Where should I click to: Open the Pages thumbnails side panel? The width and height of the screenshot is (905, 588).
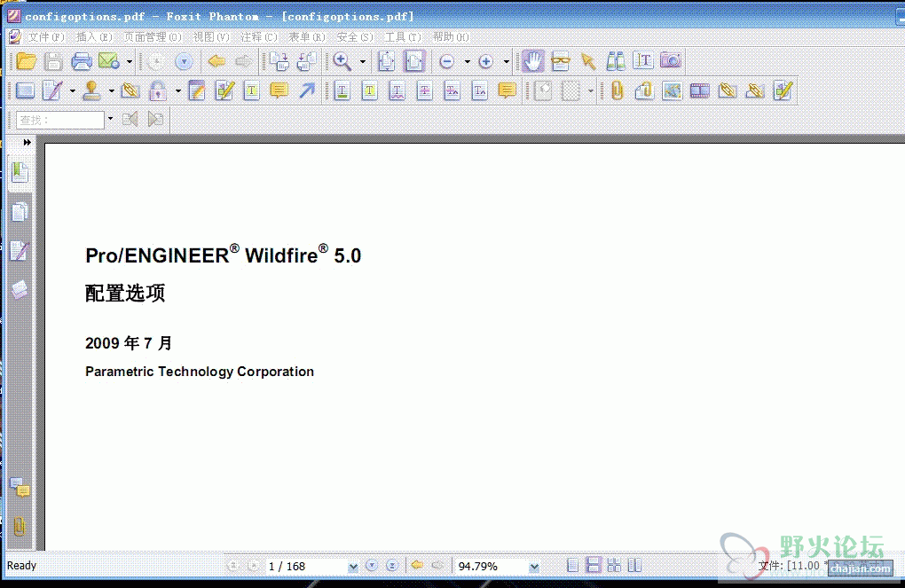point(20,212)
